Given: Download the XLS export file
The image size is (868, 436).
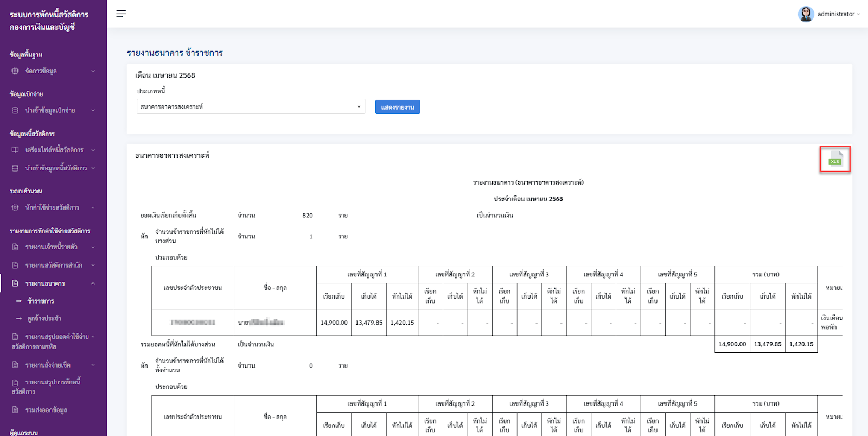Looking at the screenshot, I should click(835, 159).
